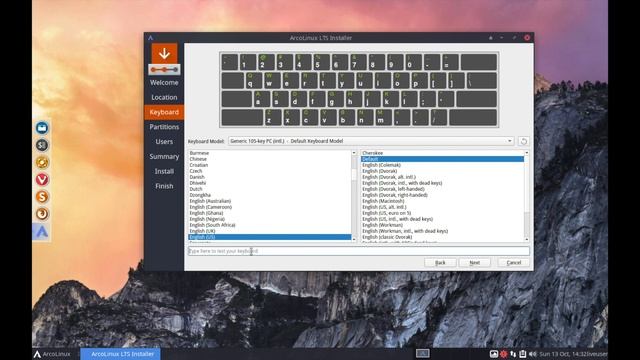Select Burmese in the language list
Screen dimensions: 640x360
[269, 153]
